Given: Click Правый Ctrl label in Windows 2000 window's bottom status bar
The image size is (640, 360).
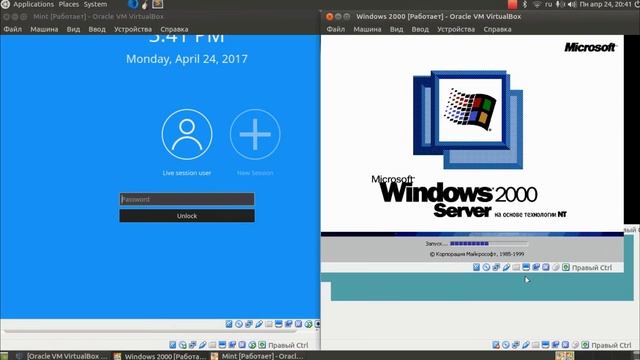Looking at the screenshot, I should click(611, 345).
